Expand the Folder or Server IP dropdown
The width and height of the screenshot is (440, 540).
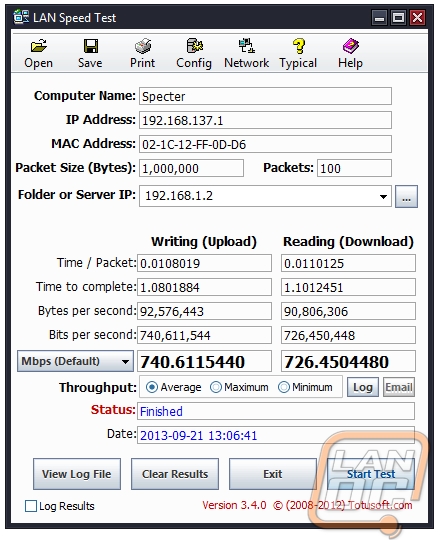383,197
